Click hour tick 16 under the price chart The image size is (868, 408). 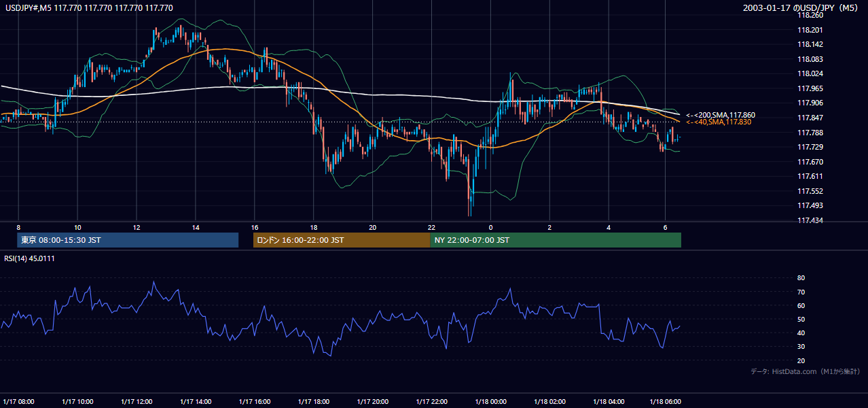255,227
